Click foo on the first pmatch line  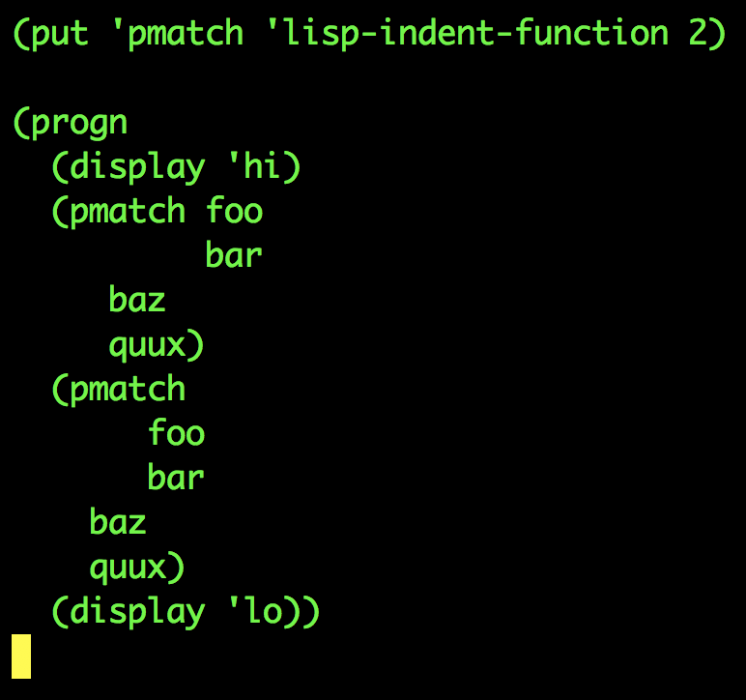click(234, 211)
